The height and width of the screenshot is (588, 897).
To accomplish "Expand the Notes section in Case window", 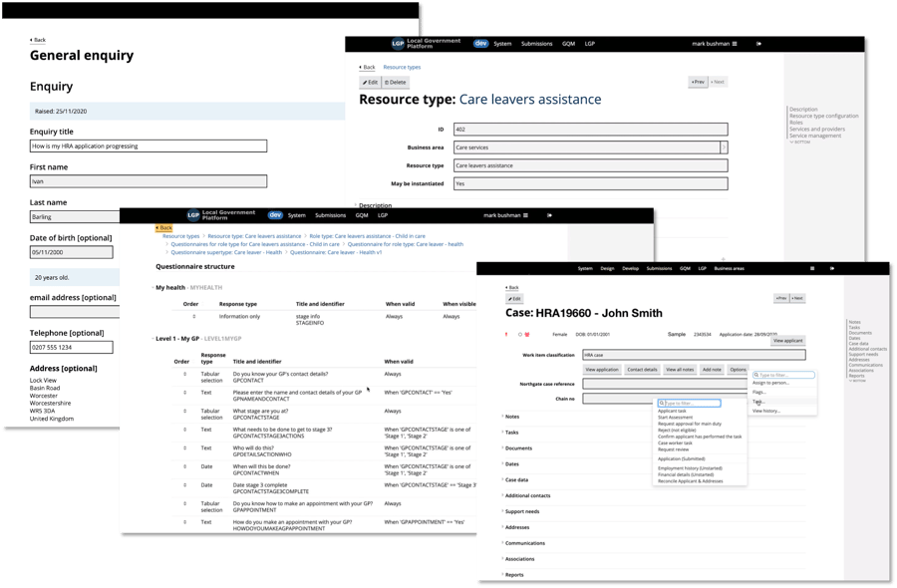I will coord(511,417).
